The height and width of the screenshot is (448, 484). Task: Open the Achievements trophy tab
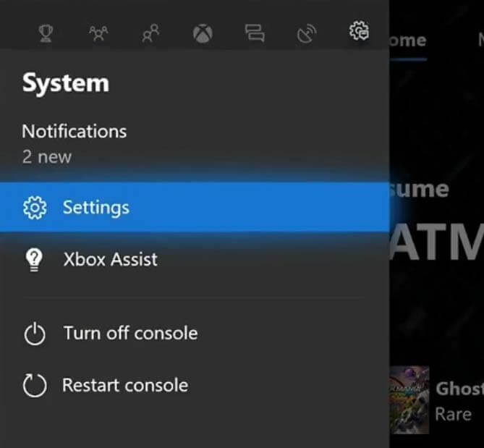coord(46,33)
